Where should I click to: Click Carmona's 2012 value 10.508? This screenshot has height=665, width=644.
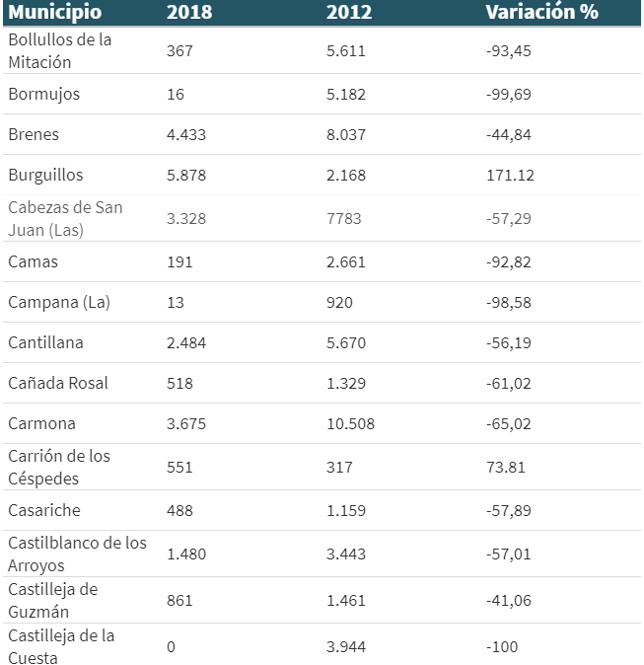click(350, 424)
